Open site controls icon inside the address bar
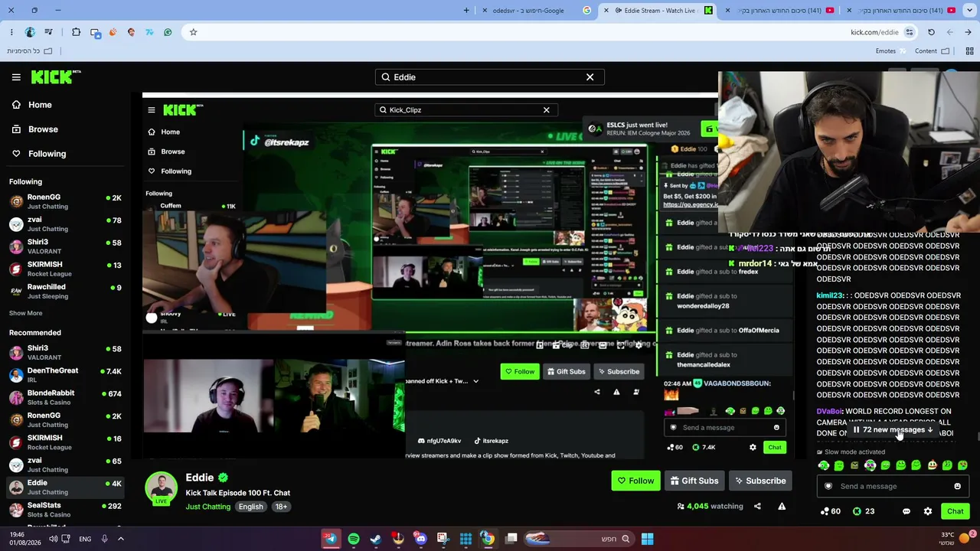The width and height of the screenshot is (980, 551). click(909, 32)
